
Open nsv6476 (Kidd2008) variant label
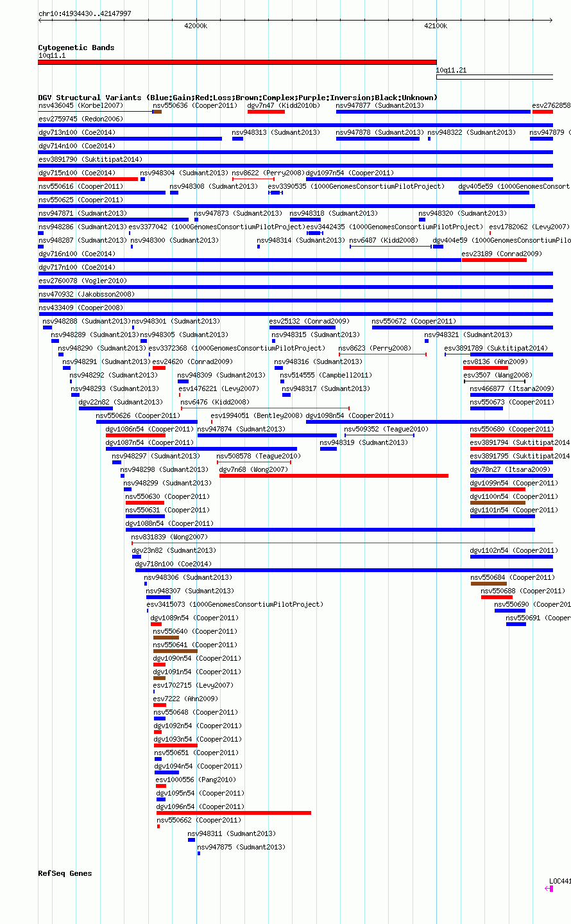coord(215,402)
